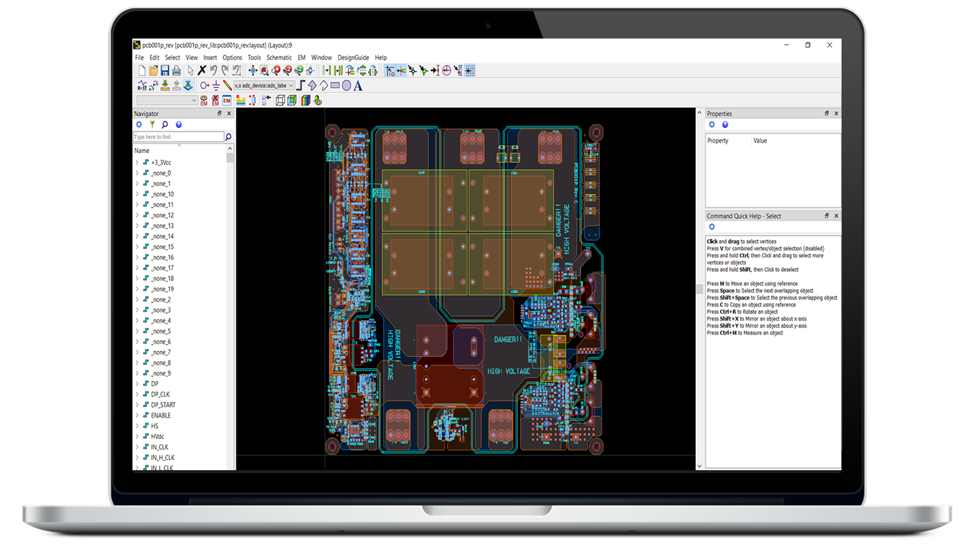Click Navigator filter funnel icon
This screenshot has width=980, height=551.
coord(152,124)
